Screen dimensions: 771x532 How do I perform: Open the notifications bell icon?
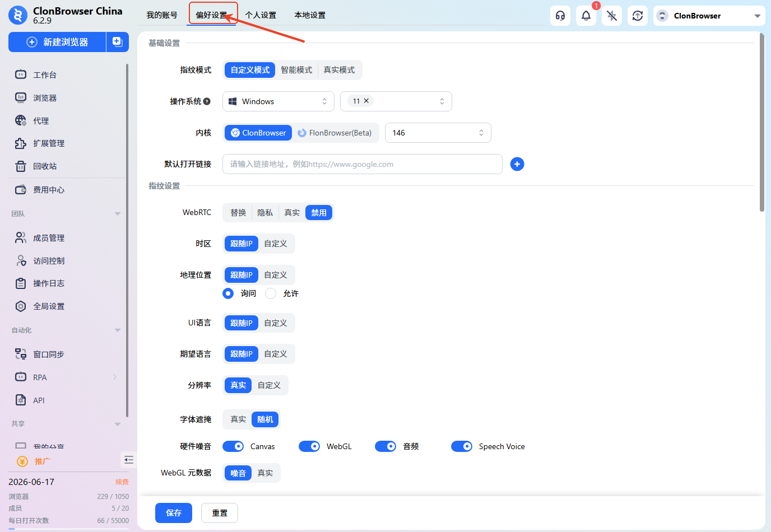(586, 16)
